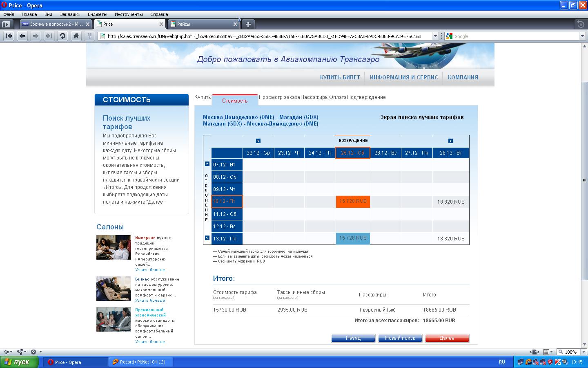This screenshot has height=368, width=588.
Task: Select 18 820 RUB fare in 13.12 row
Action: [x=451, y=238]
